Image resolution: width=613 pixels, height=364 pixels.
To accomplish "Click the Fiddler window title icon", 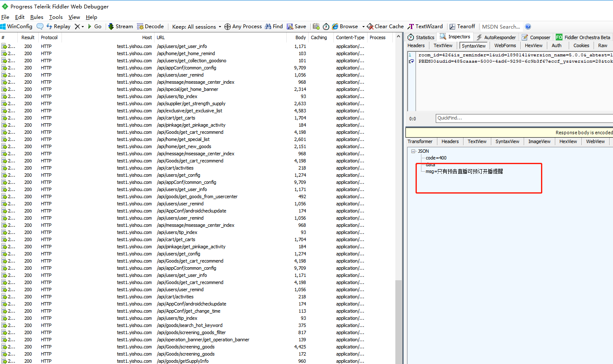I will pos(5,6).
